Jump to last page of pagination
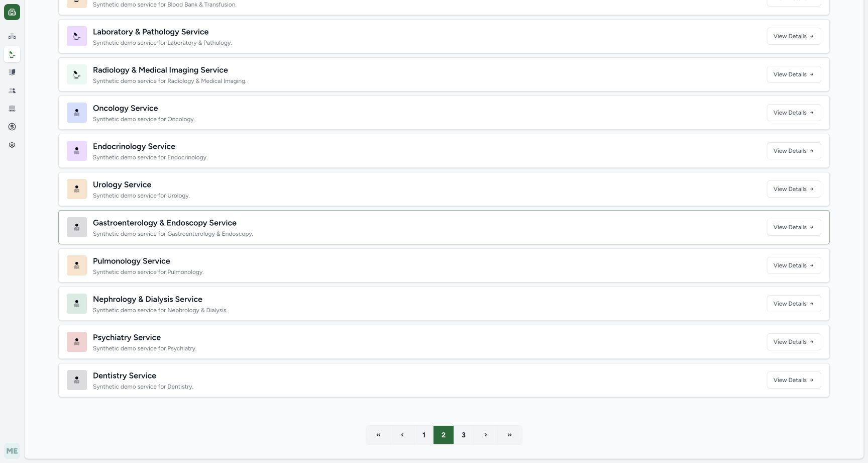This screenshot has height=463, width=868. [x=510, y=435]
